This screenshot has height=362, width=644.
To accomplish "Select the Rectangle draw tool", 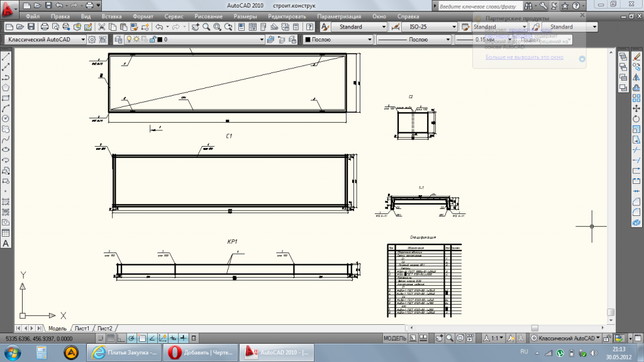I will click(6, 98).
